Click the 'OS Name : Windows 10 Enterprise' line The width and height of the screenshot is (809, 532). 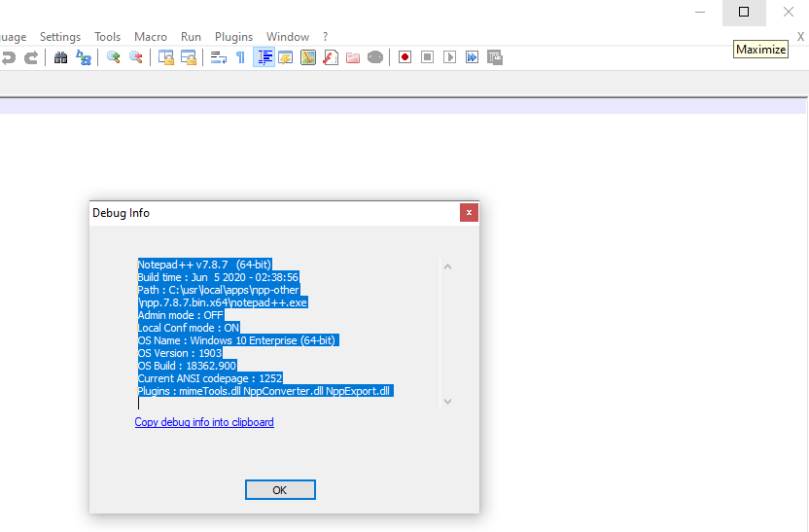tap(238, 340)
